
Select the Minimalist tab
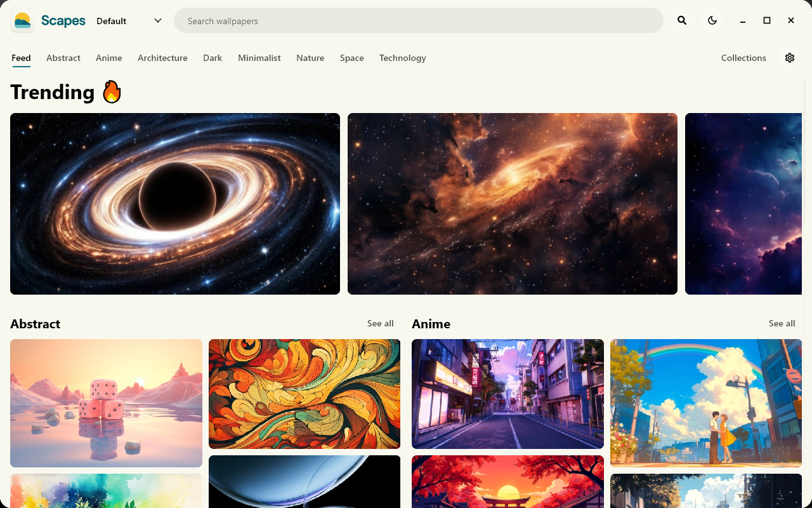259,58
